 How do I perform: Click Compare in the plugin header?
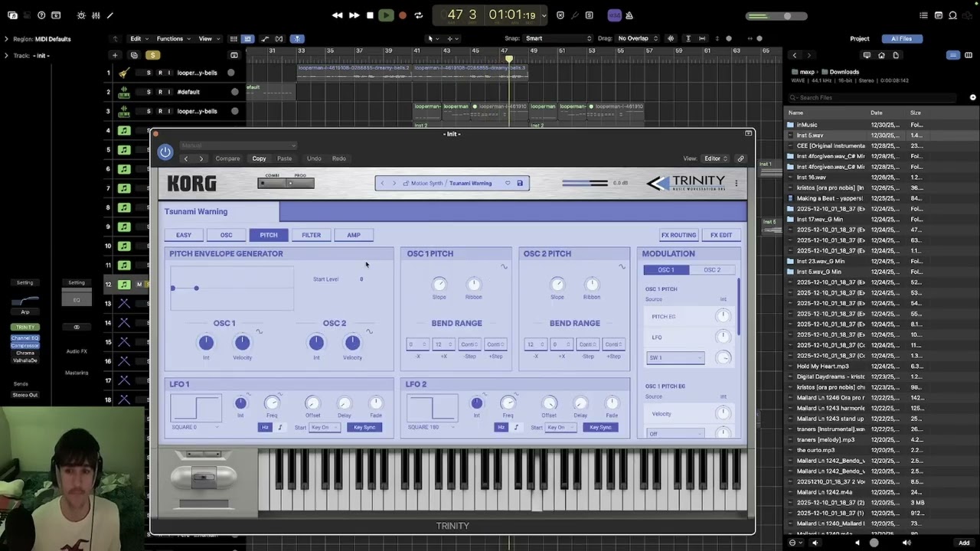click(x=227, y=158)
